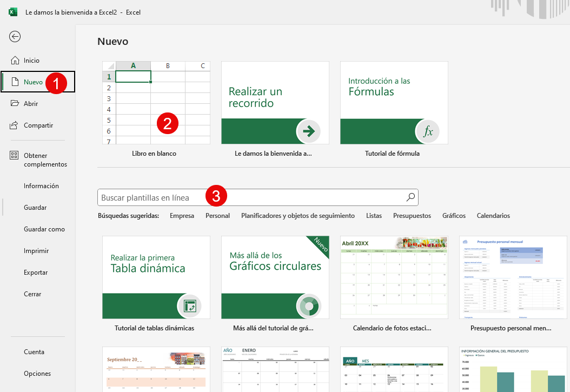570x392 pixels.
Task: Open the Introducción a las Fórmulas template
Action: pos(394,103)
